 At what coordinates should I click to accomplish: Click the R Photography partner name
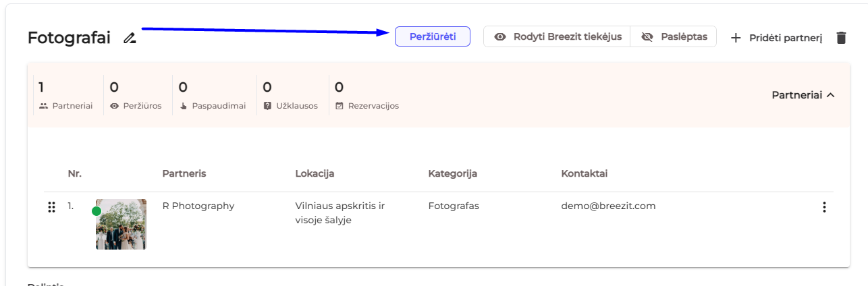point(198,206)
